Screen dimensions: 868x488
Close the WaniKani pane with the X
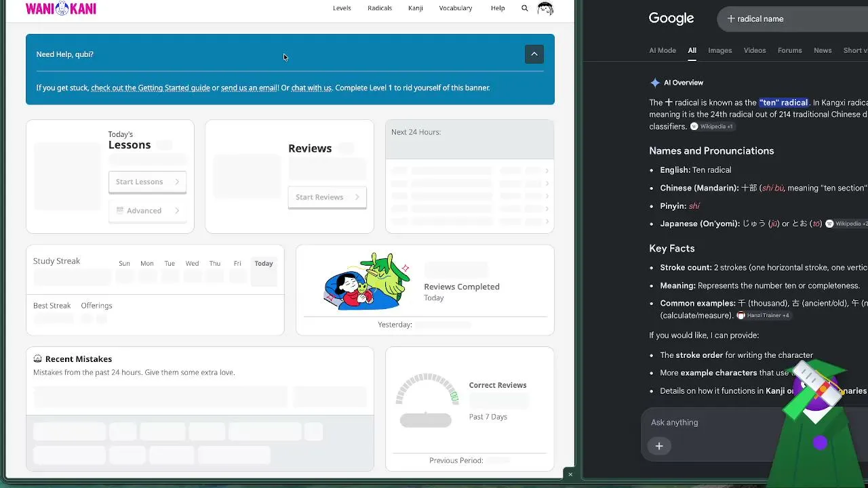(570, 474)
